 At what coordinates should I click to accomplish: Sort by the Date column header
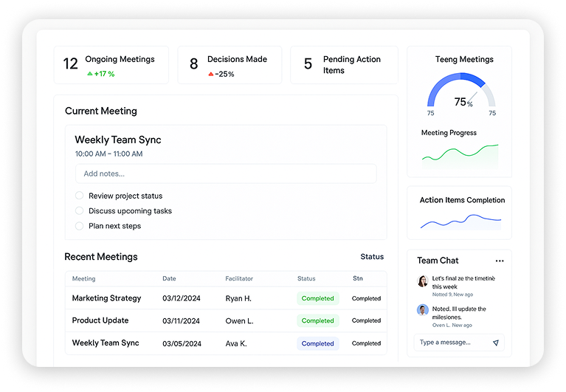(169, 278)
